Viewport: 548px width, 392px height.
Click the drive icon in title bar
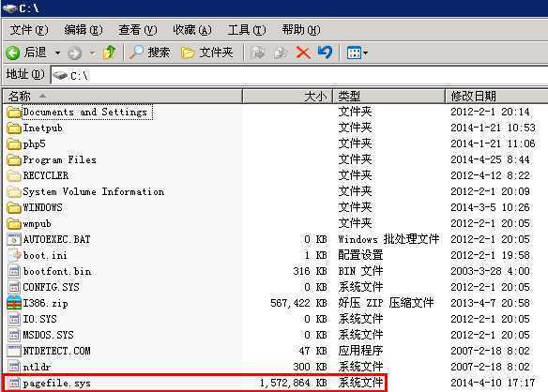(x=9, y=8)
